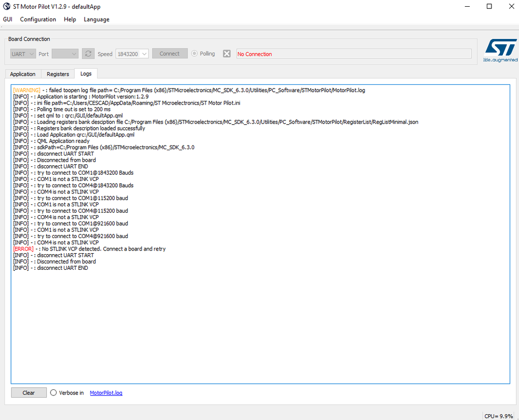Open the Help menu
This screenshot has width=519, height=420.
tap(70, 19)
